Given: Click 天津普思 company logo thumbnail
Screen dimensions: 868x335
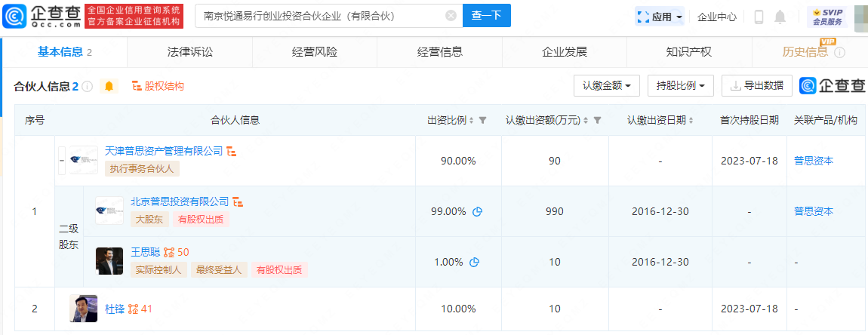Looking at the screenshot, I should (84, 161).
